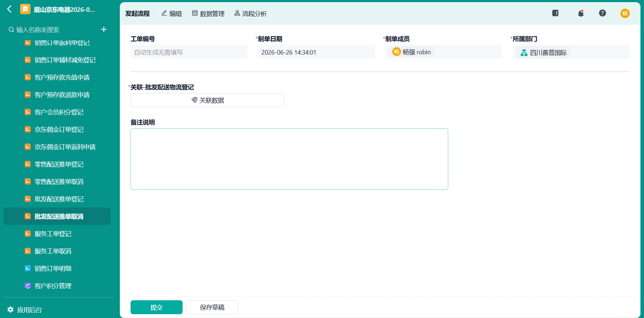Screen dimensions: 644x318
Task: Click the 保存草稿 button
Action: click(212, 307)
